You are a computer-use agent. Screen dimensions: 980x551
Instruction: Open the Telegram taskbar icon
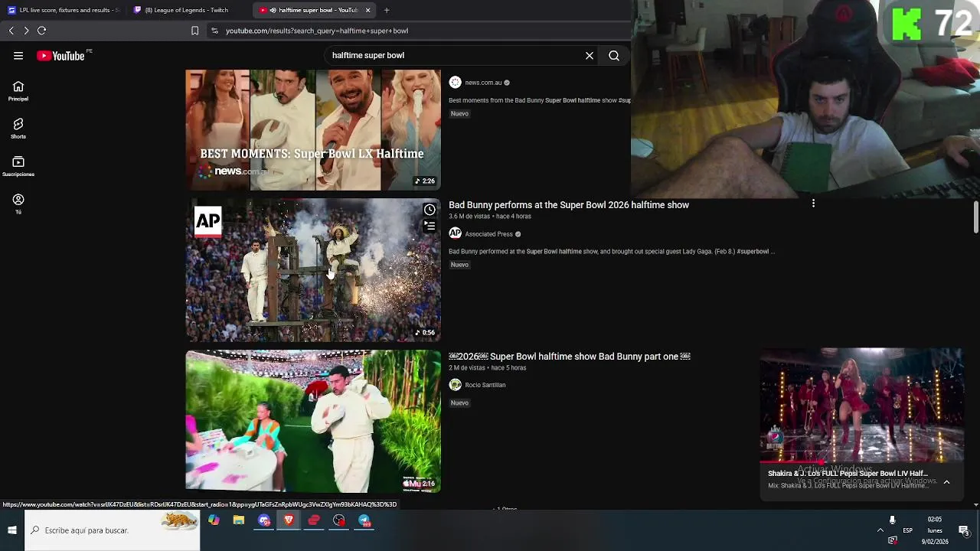tap(364, 520)
